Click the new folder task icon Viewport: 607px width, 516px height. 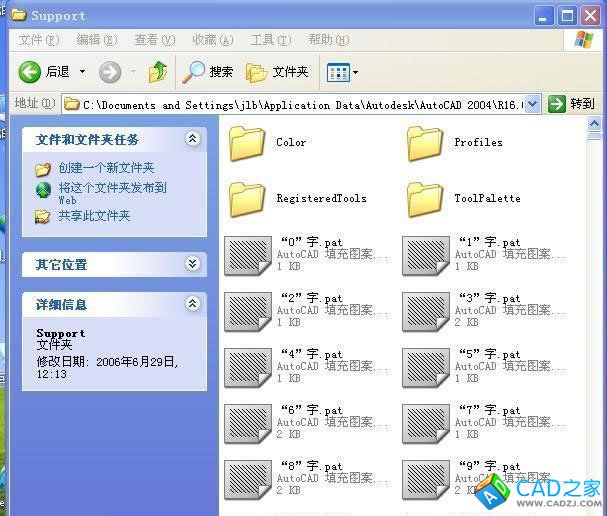(x=43, y=169)
